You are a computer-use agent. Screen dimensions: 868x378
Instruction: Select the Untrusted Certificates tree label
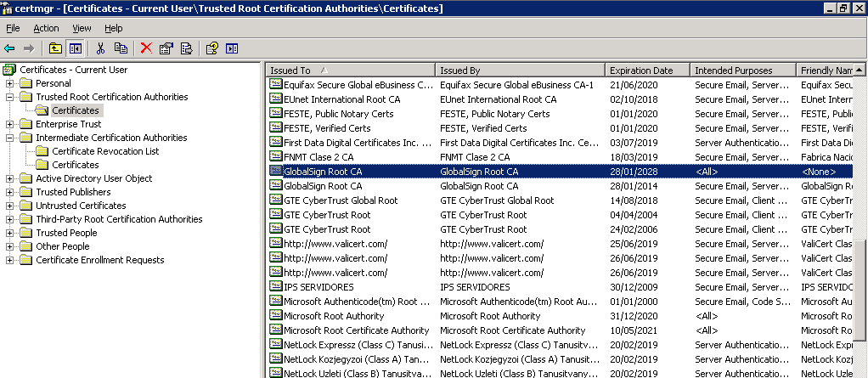coord(81,206)
